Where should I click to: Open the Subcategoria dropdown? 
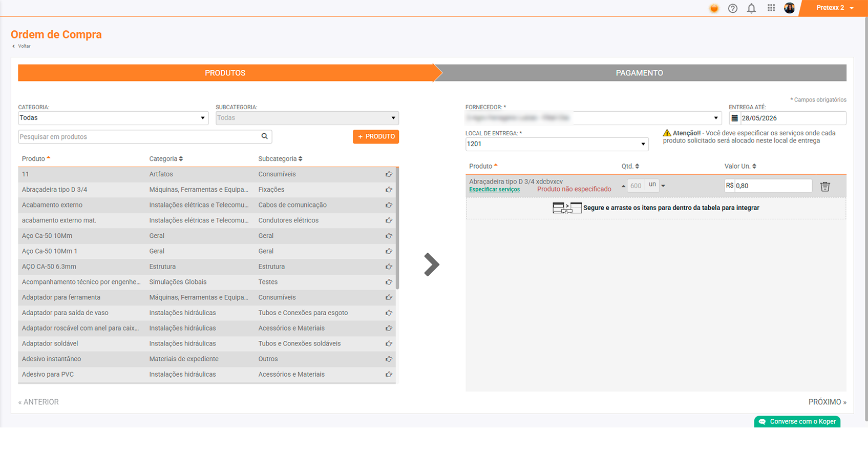click(x=307, y=118)
